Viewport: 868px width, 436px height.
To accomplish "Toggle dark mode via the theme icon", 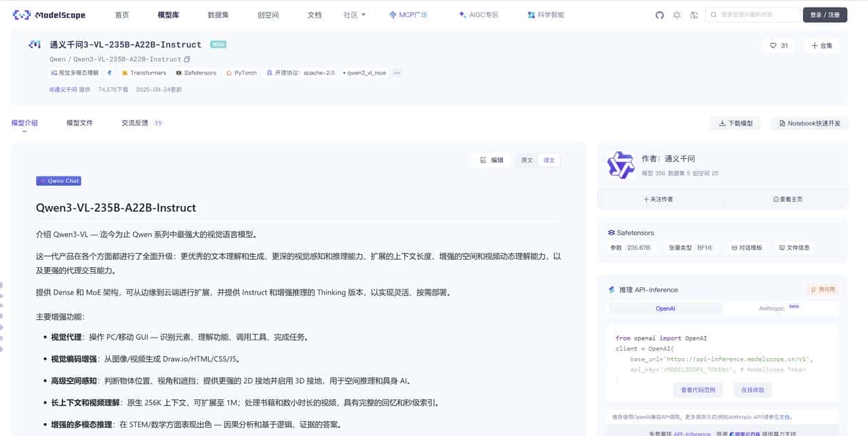I will (677, 14).
